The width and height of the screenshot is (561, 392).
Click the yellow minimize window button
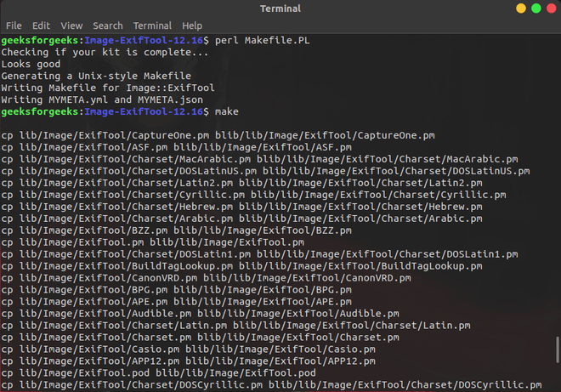521,9
